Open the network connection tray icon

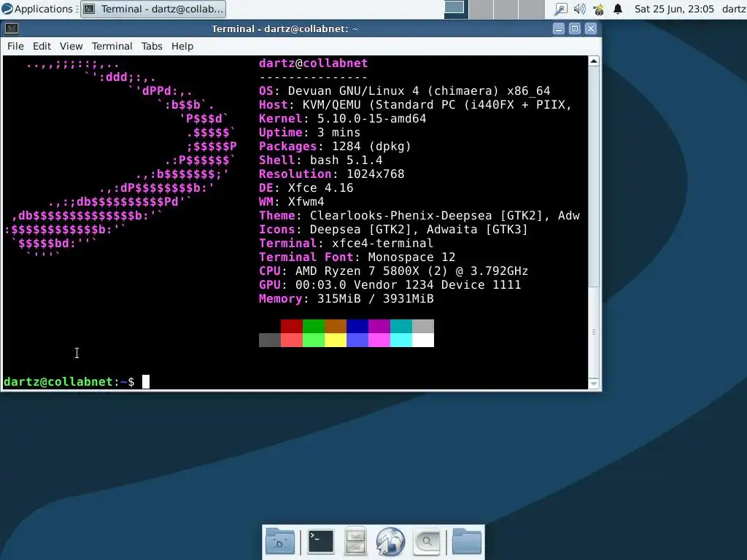click(x=561, y=9)
